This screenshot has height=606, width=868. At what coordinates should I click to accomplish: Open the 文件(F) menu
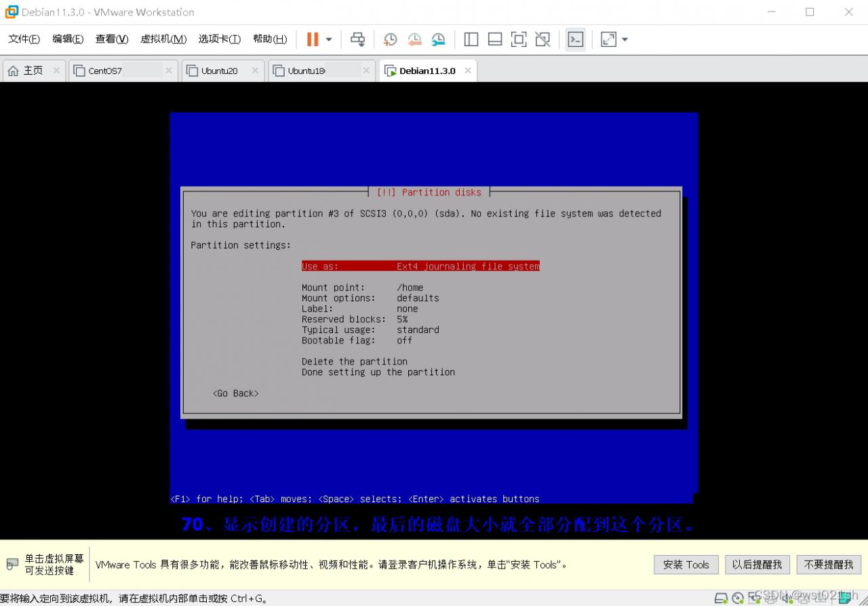[24, 39]
